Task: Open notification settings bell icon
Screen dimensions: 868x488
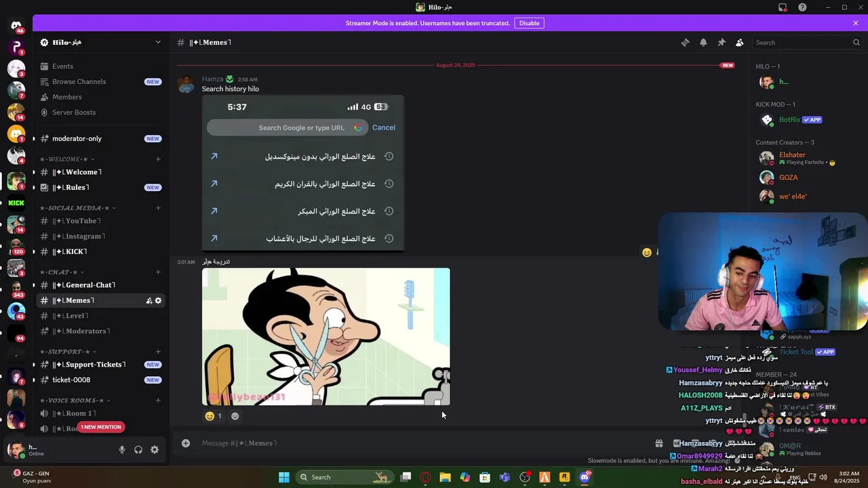Action: [x=703, y=43]
